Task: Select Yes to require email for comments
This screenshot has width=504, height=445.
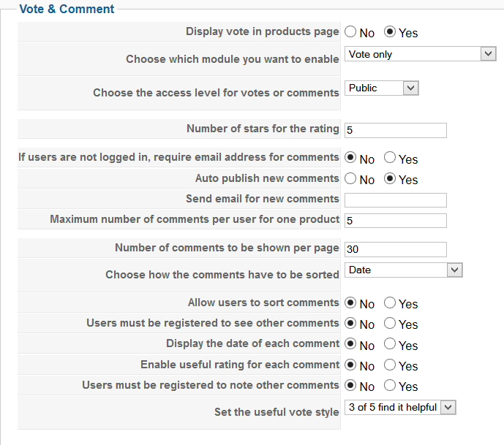Action: [390, 159]
